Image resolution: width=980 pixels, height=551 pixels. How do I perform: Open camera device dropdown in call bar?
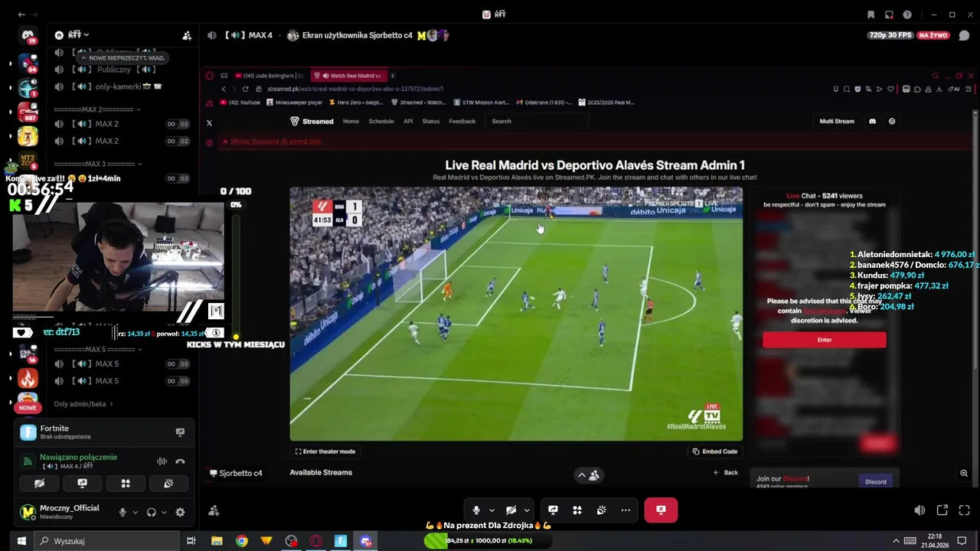[x=527, y=510]
